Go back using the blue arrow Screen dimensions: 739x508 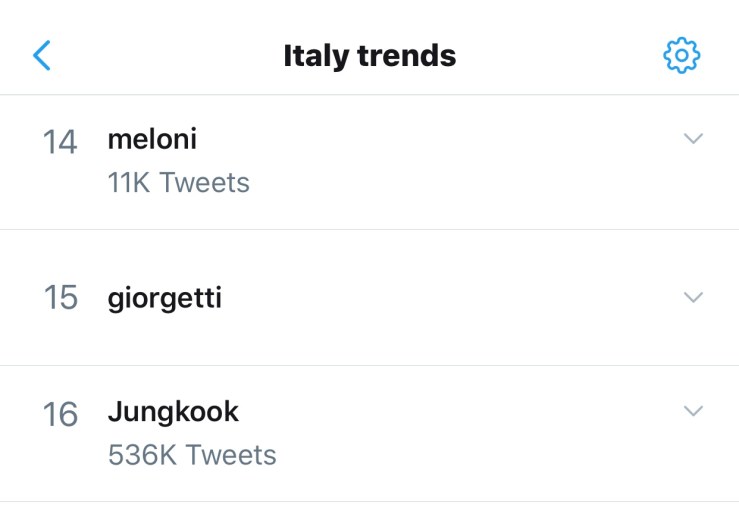tap(42, 55)
